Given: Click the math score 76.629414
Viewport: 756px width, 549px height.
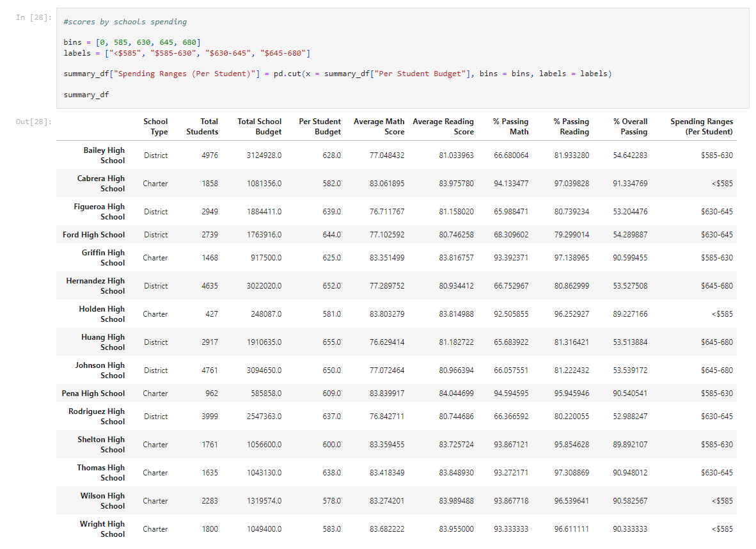Looking at the screenshot, I should (387, 342).
